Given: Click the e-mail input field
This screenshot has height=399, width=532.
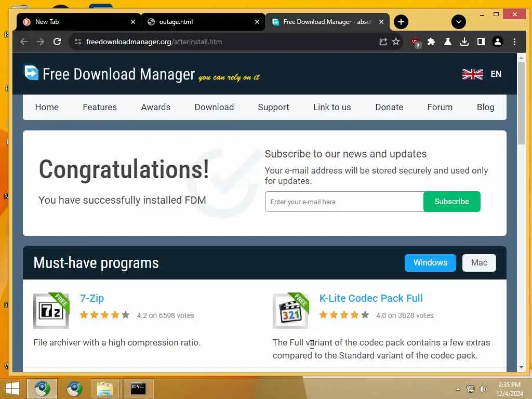Looking at the screenshot, I should pos(344,202).
